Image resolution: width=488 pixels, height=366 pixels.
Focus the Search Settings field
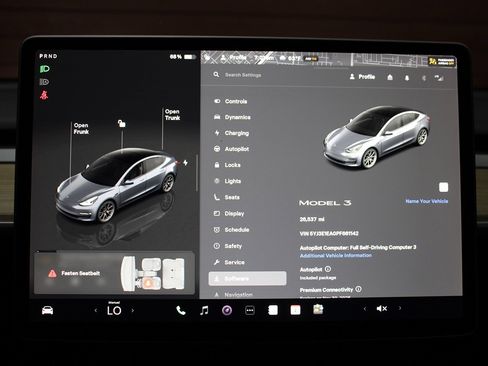(243, 75)
